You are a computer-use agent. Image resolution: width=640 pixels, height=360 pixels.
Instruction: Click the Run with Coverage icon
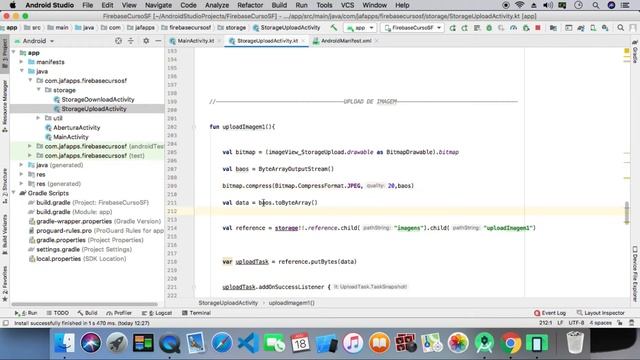point(501,28)
